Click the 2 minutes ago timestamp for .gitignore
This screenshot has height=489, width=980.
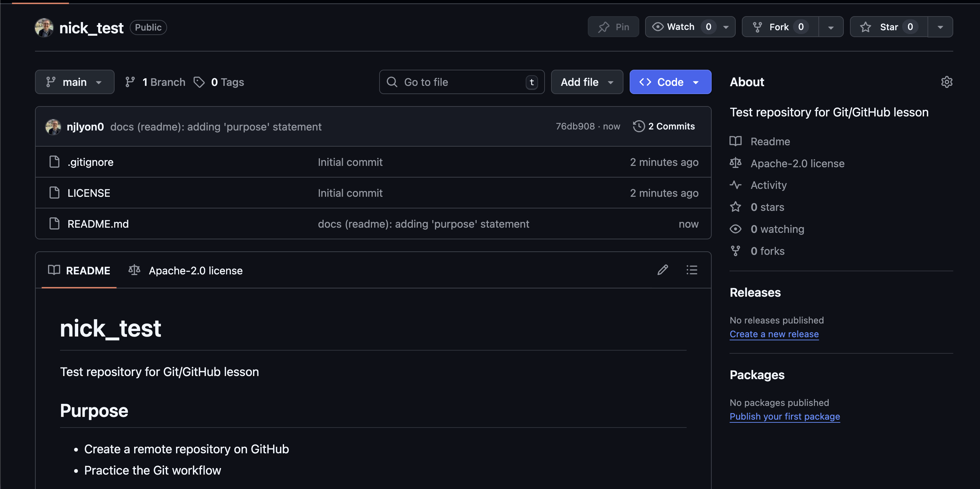(x=664, y=162)
